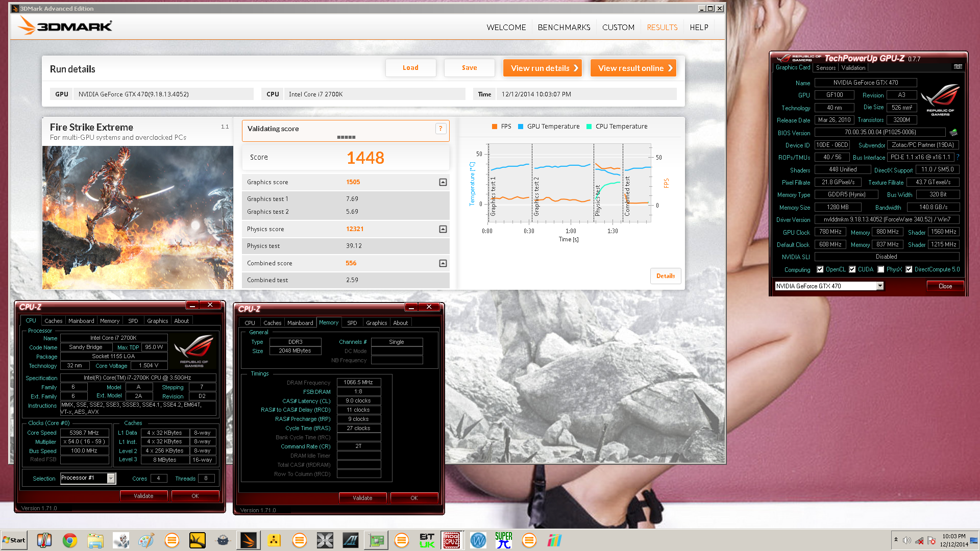
Task: Click the BT UK taskbar icon
Action: click(427, 540)
